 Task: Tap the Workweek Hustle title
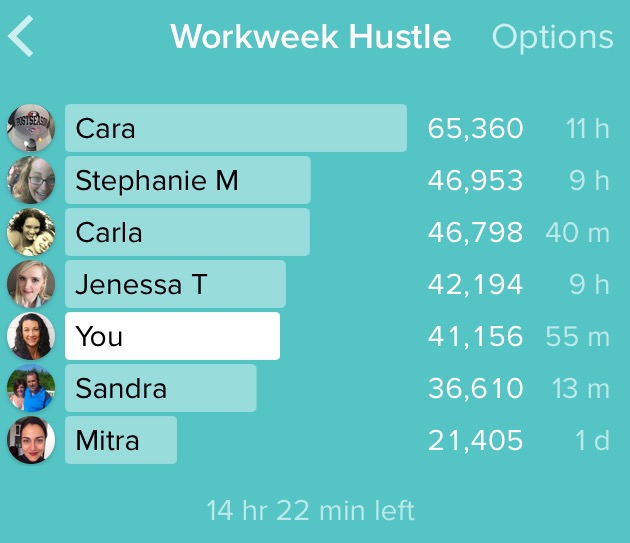tap(311, 37)
